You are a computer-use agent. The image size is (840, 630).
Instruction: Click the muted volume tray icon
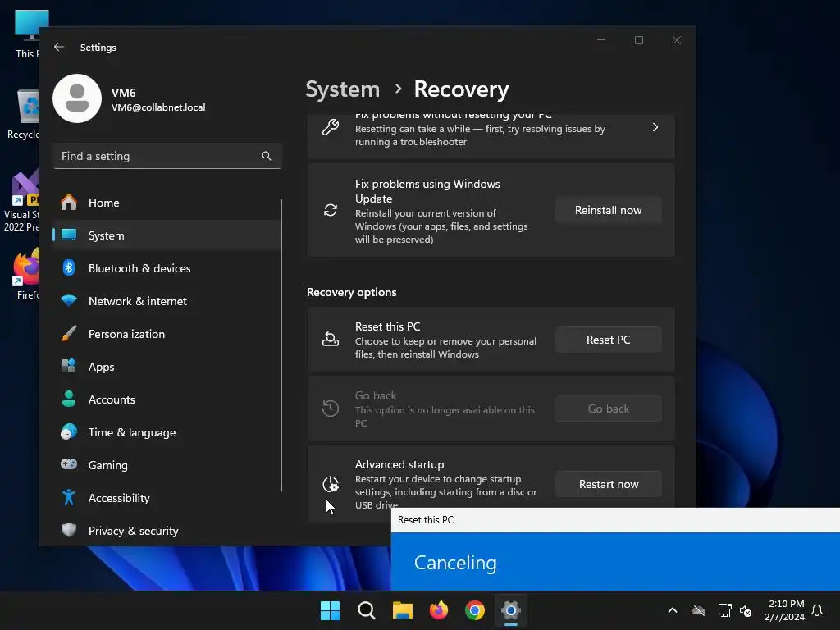745,610
